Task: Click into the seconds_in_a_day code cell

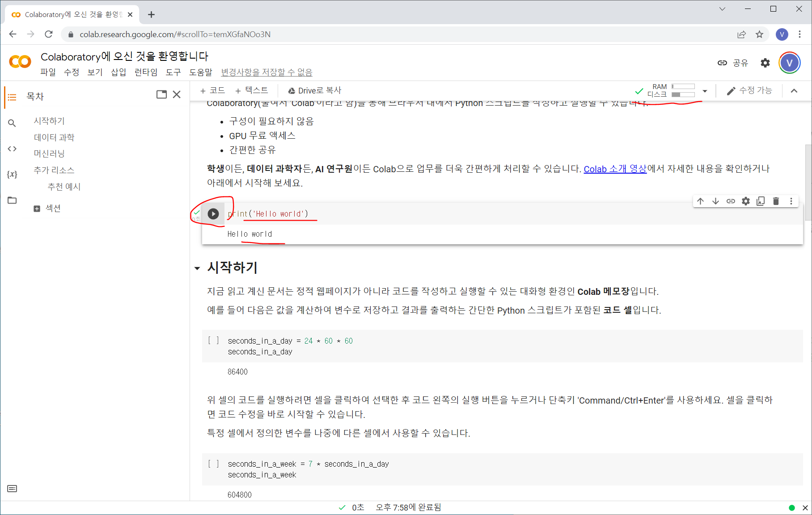Action: point(502,346)
